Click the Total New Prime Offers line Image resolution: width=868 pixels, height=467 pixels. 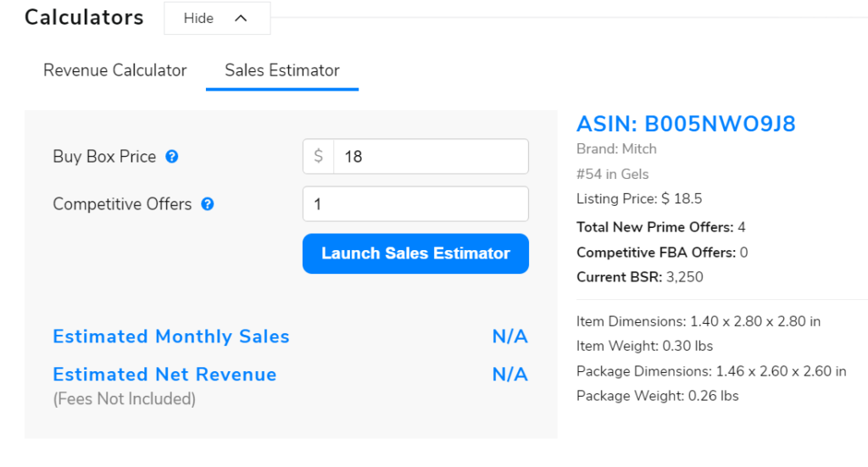[x=660, y=227]
